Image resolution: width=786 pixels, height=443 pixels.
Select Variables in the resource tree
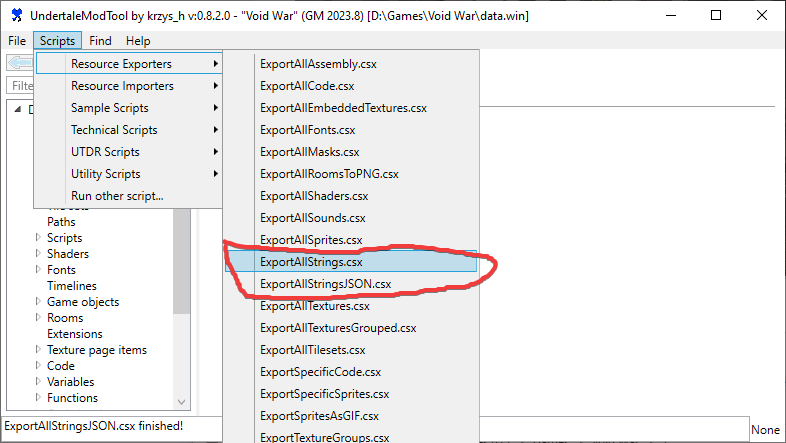pos(71,382)
